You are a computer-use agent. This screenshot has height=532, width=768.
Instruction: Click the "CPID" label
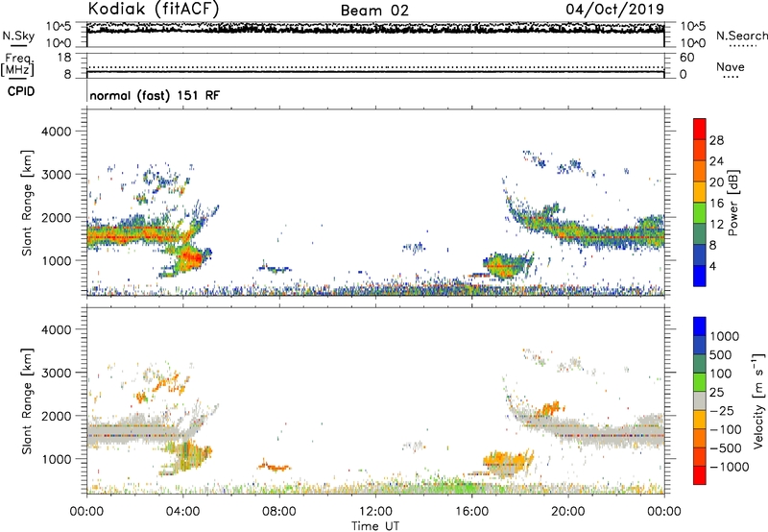point(21,91)
